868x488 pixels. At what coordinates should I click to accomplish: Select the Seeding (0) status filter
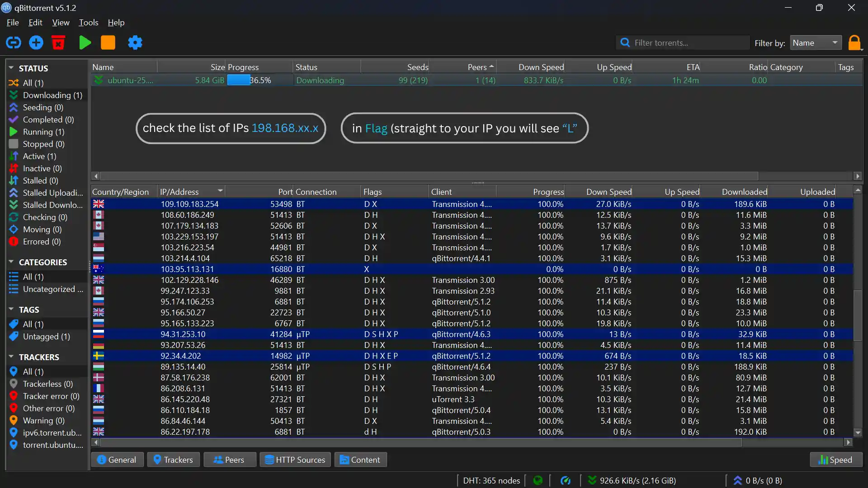(47, 107)
